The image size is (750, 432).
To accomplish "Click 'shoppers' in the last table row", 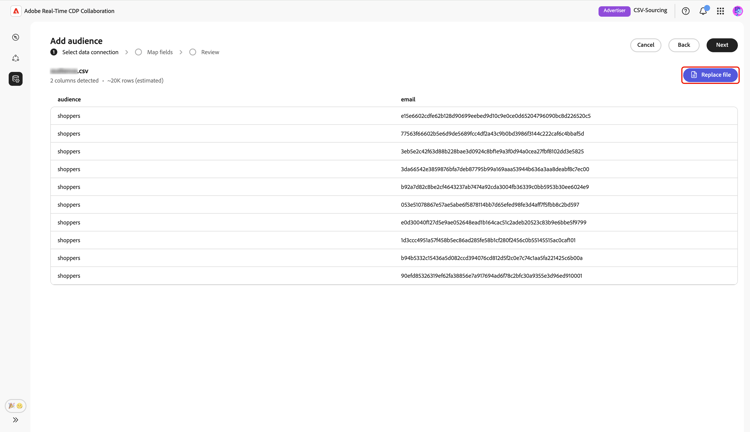I will pos(69,276).
